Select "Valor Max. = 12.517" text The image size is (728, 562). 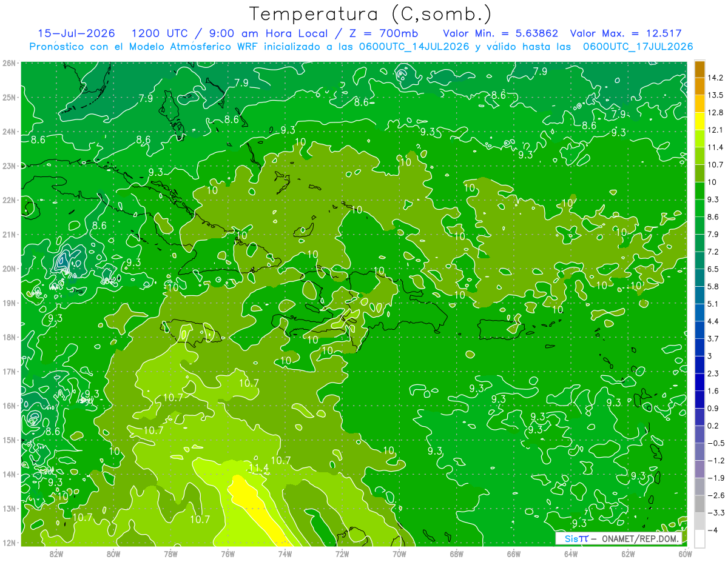pos(626,33)
